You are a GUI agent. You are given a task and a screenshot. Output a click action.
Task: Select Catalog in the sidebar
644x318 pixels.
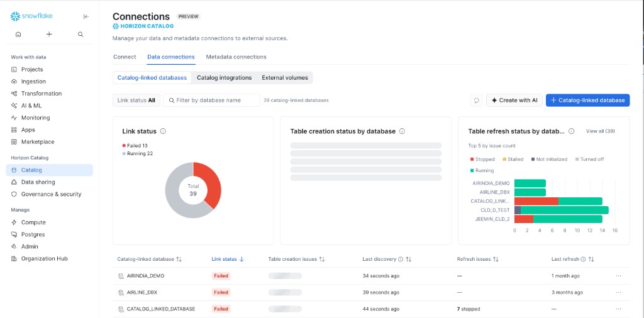click(49, 170)
